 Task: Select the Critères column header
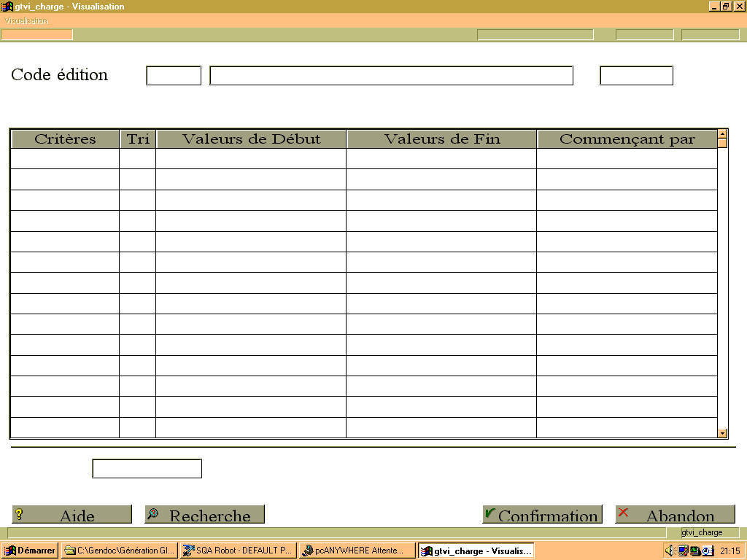click(x=65, y=139)
